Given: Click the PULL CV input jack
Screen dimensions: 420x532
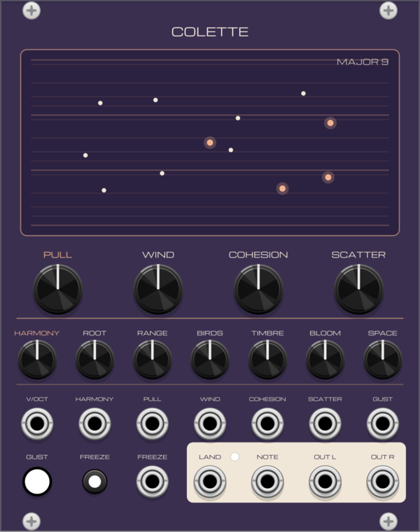Looking at the screenshot, I should [x=153, y=423].
